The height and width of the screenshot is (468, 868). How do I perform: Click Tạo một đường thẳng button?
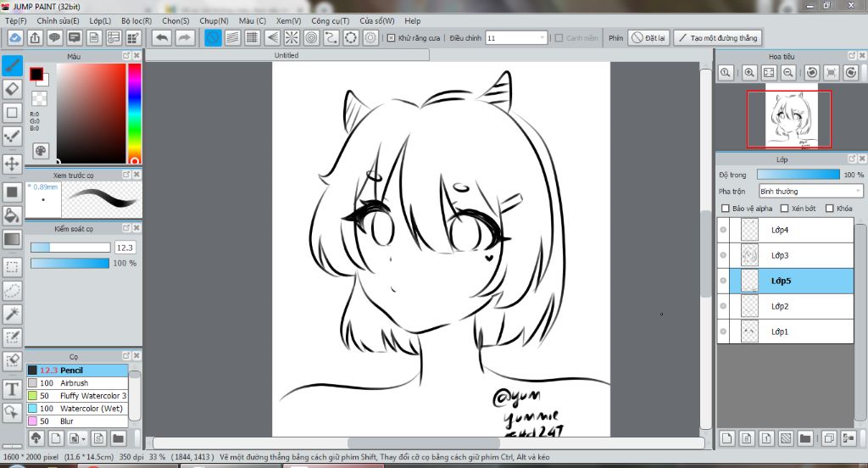coord(718,37)
